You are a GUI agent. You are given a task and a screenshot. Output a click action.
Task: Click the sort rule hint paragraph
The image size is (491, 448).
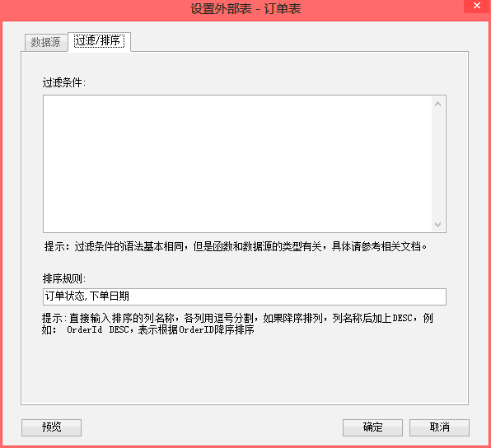point(237,324)
